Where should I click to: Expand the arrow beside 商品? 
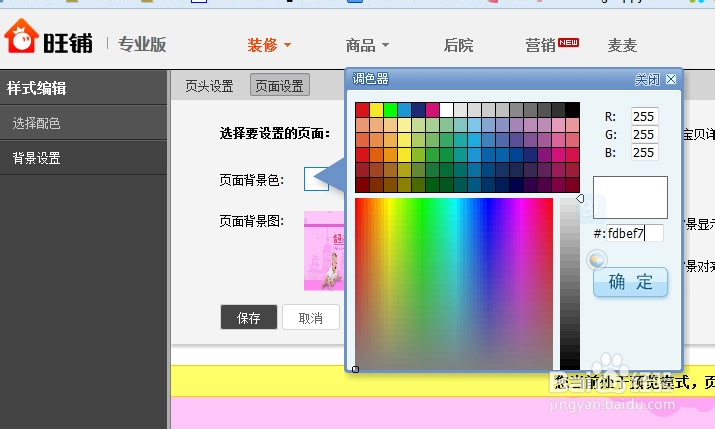(x=385, y=45)
